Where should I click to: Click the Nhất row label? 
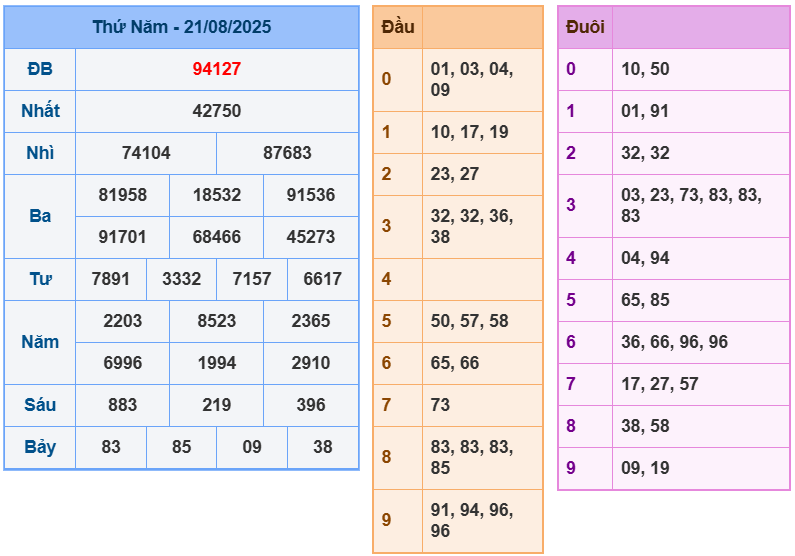point(40,111)
